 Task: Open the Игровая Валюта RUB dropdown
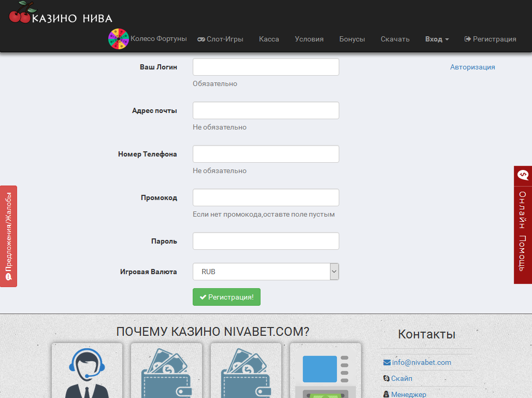[x=266, y=272]
